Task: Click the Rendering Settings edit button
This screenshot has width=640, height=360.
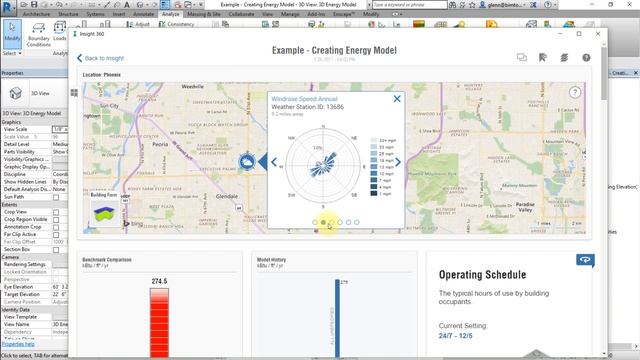Action: click(60, 264)
